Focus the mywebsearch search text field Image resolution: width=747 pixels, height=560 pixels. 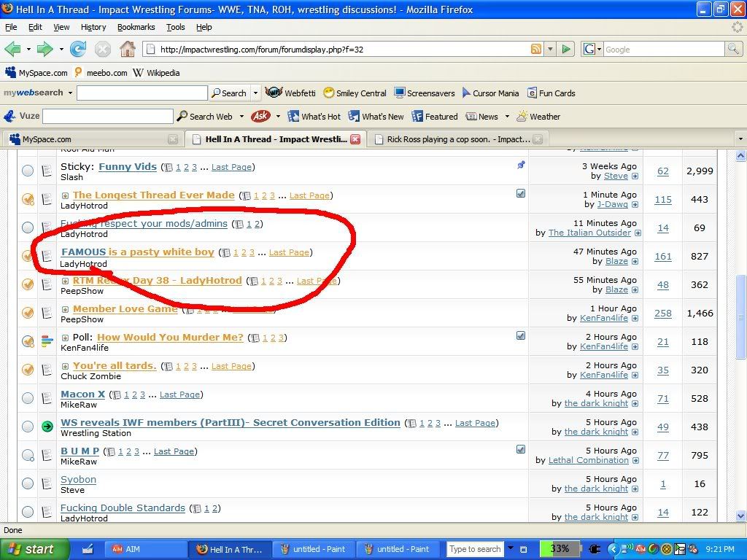click(142, 93)
